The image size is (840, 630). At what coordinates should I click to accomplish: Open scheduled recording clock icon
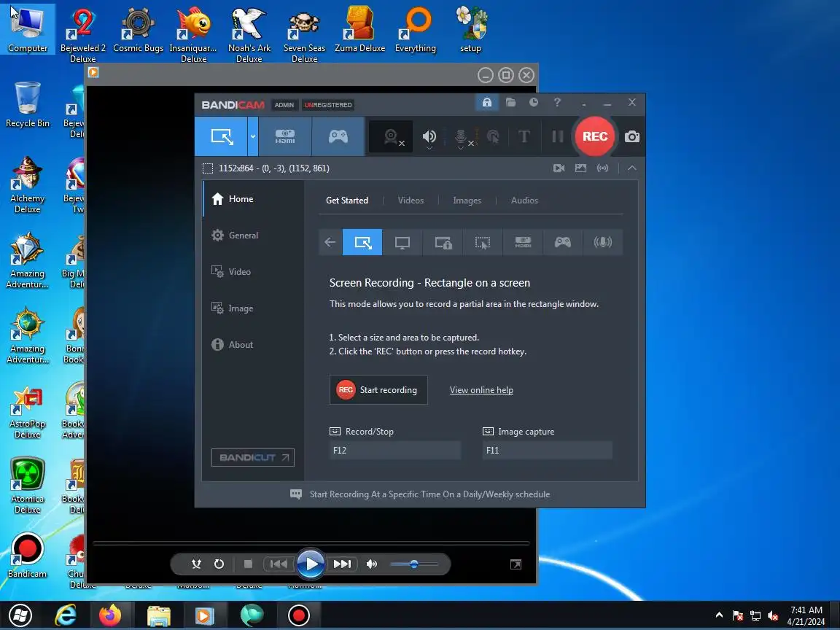(x=534, y=102)
